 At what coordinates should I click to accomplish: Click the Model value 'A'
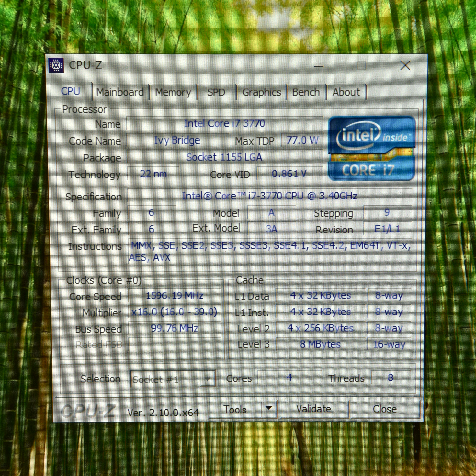[x=272, y=213]
